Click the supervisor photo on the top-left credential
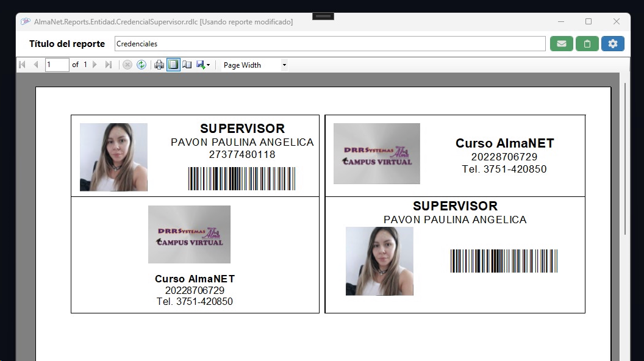Screen dimensions: 644x361 click(113, 157)
